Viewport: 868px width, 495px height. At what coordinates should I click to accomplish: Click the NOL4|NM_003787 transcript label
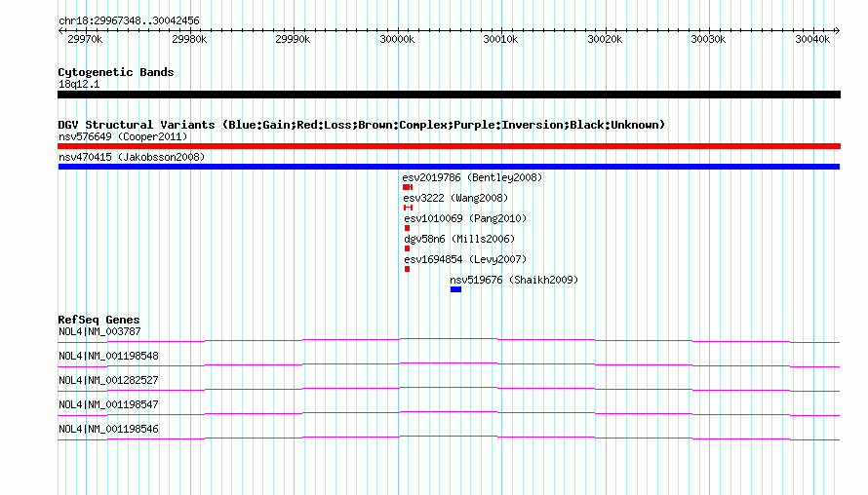coord(99,332)
